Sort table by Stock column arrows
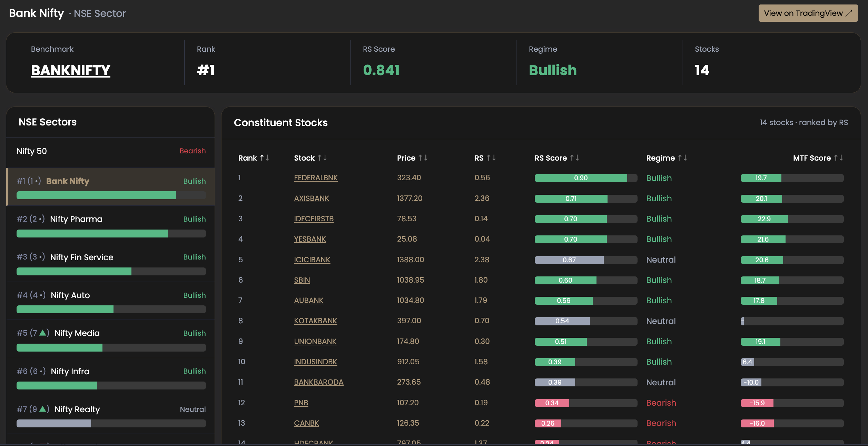The height and width of the screenshot is (446, 868). (322, 158)
